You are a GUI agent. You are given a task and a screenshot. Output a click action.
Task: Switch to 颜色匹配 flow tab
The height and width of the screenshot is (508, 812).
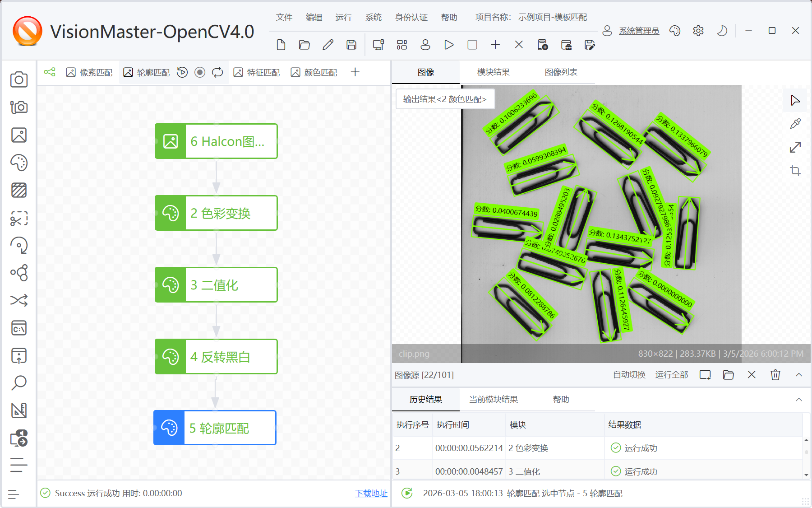314,72
